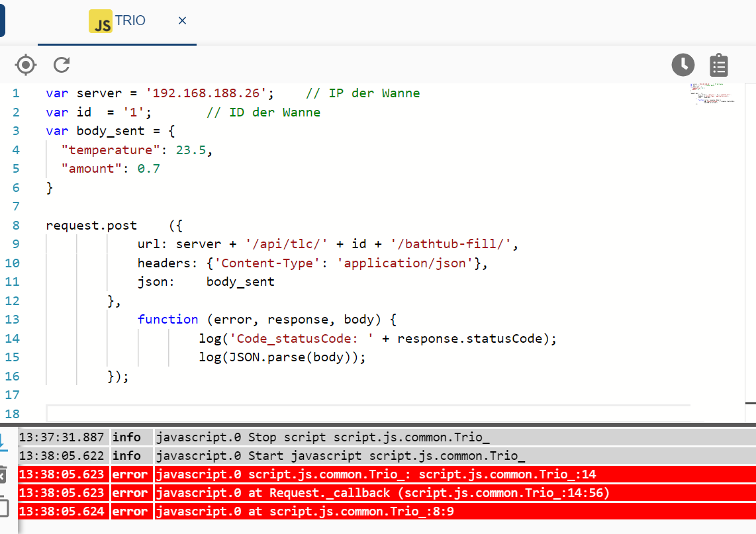Click the '/api/tlc/' string
The height and width of the screenshot is (534, 756).
tap(287, 244)
